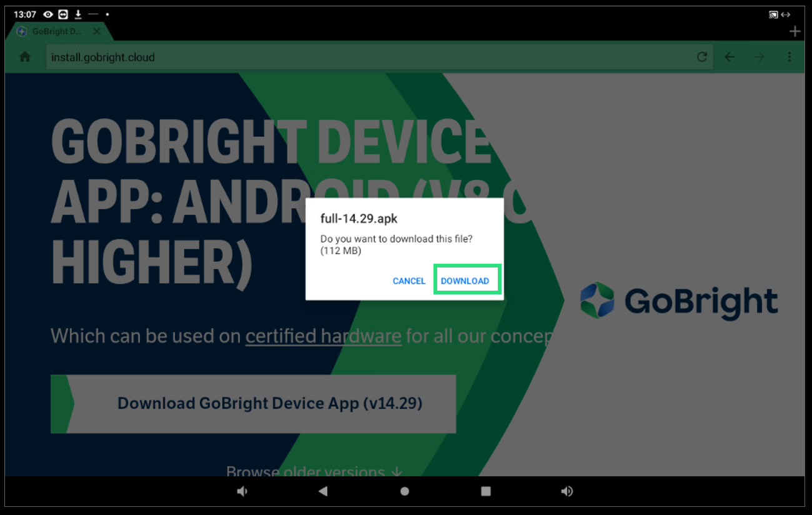The width and height of the screenshot is (812, 515).
Task: Open a new tab with the plus icon
Action: [795, 31]
